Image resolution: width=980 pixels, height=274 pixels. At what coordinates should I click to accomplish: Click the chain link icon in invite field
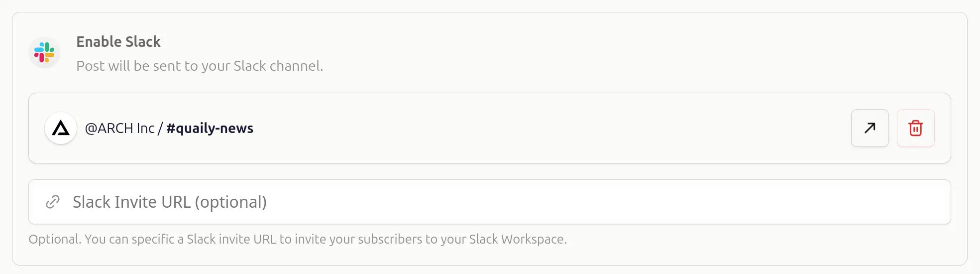(x=53, y=202)
